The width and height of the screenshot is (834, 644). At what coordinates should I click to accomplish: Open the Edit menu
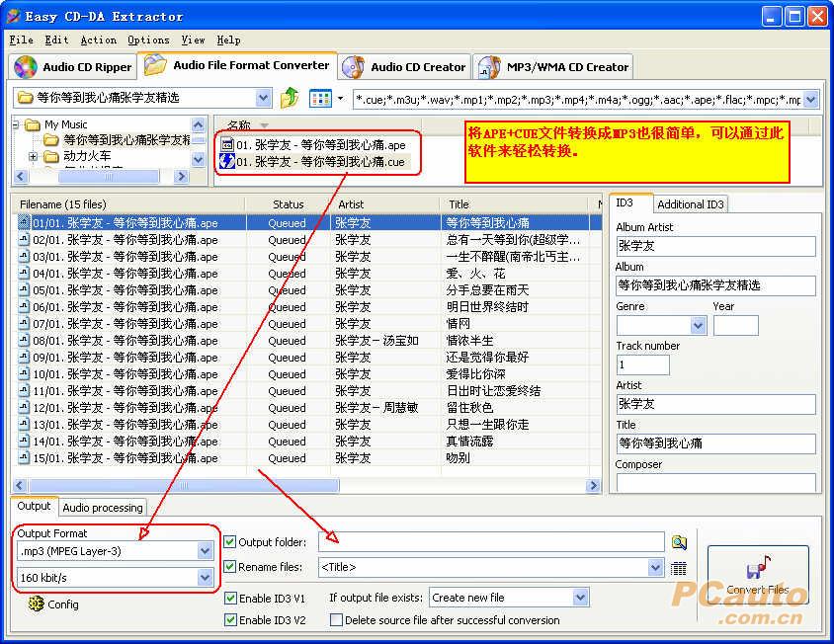click(56, 40)
